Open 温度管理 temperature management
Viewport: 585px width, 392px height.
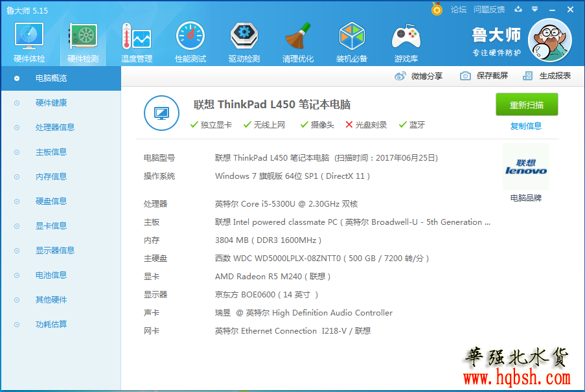tap(137, 43)
